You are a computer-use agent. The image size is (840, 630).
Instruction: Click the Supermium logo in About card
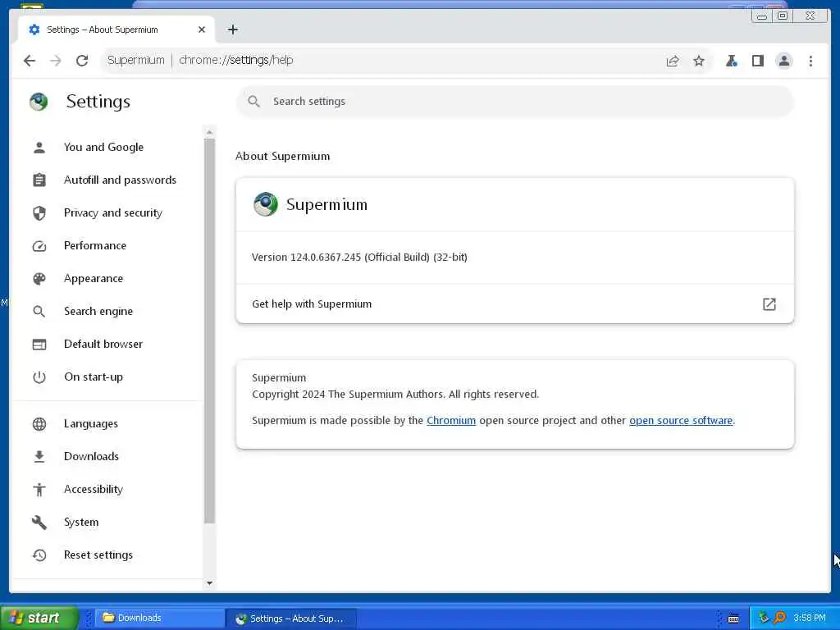coord(265,204)
